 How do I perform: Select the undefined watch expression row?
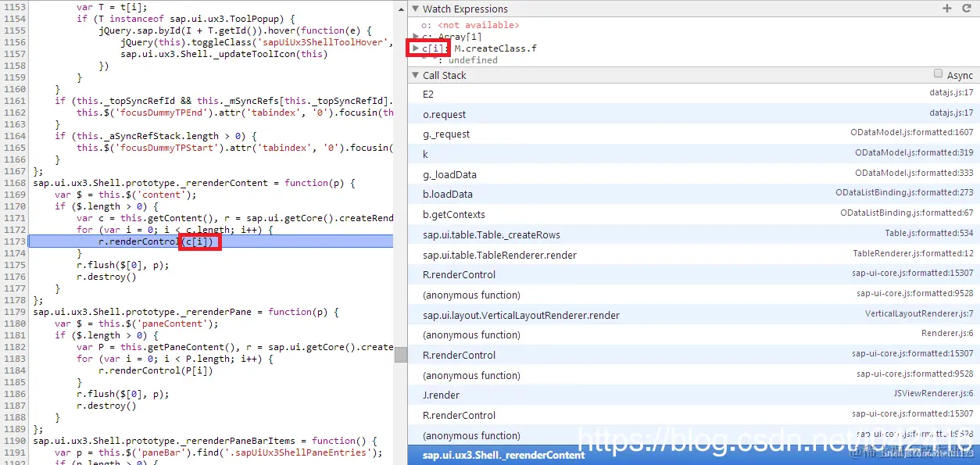460,60
